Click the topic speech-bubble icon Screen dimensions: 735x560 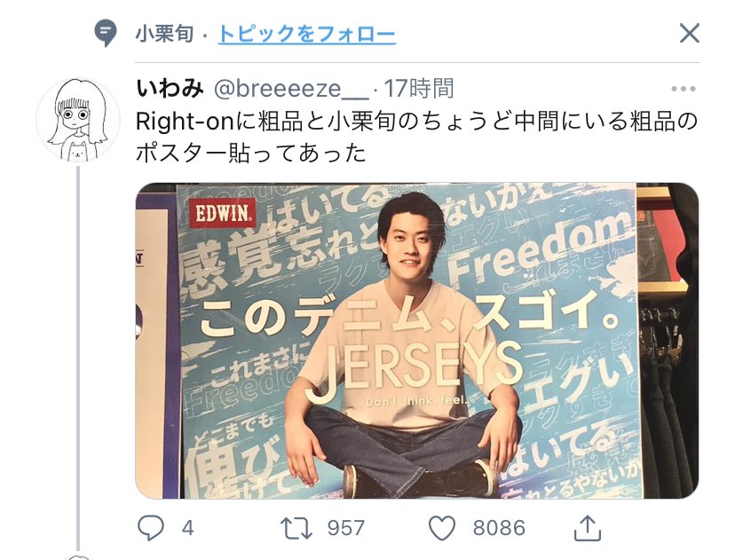(105, 33)
